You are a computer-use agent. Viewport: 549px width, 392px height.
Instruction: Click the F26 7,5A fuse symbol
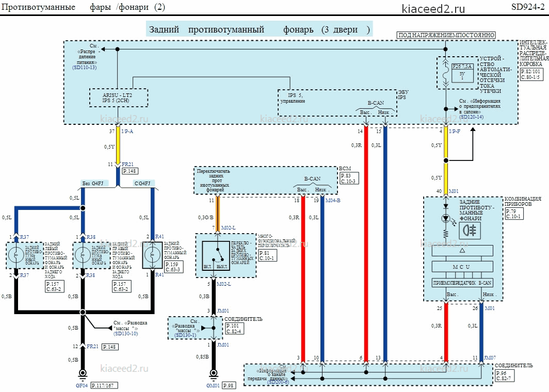point(462,73)
